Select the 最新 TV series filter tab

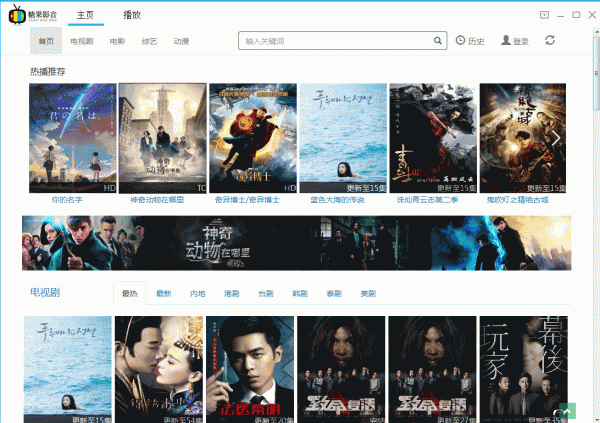(164, 294)
